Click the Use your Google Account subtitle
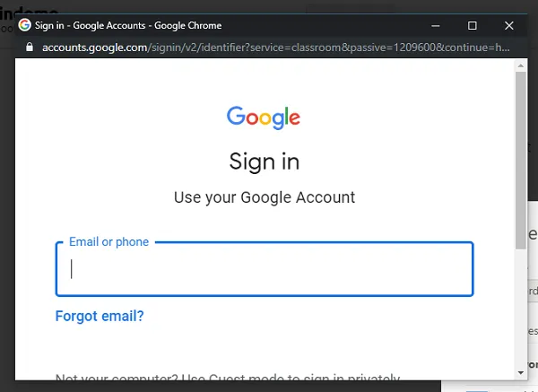 [265, 197]
